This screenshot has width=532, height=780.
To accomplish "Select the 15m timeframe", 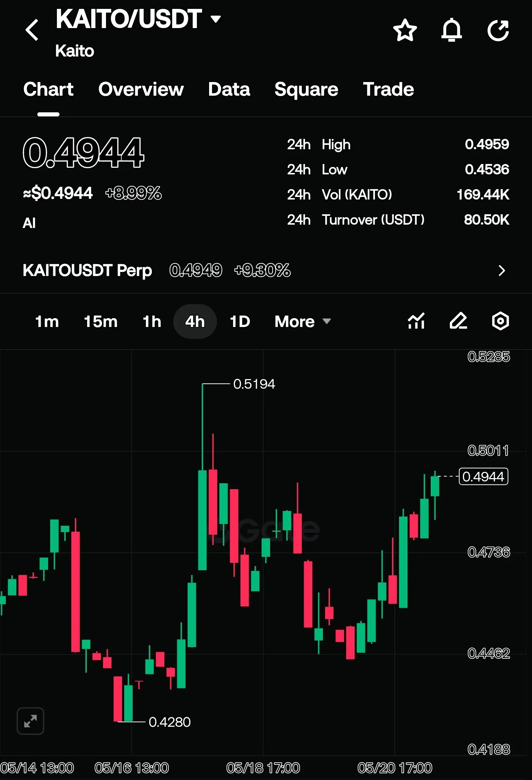I will [100, 321].
